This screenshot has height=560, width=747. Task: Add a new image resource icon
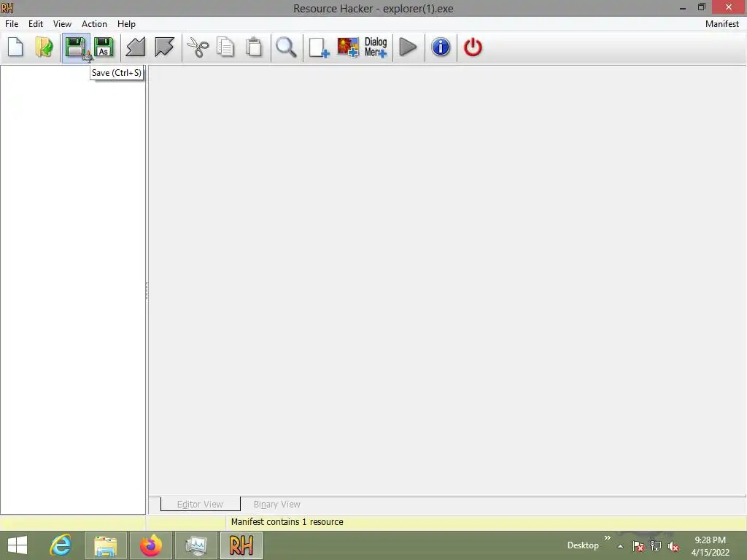point(348,47)
